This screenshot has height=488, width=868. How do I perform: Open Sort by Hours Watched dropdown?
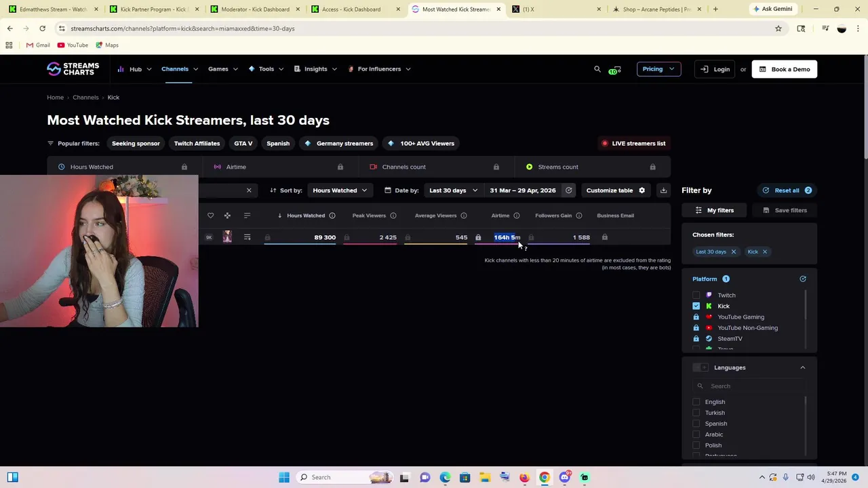tap(340, 190)
